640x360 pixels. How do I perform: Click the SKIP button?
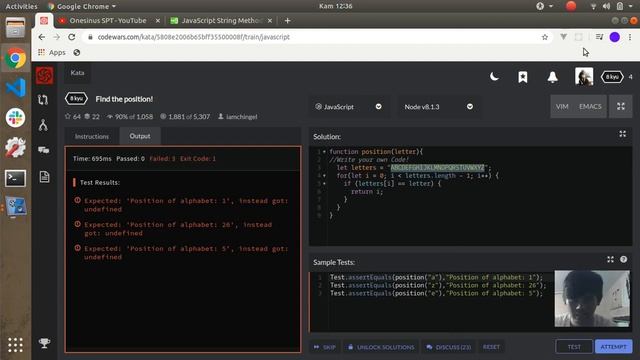(x=325, y=347)
